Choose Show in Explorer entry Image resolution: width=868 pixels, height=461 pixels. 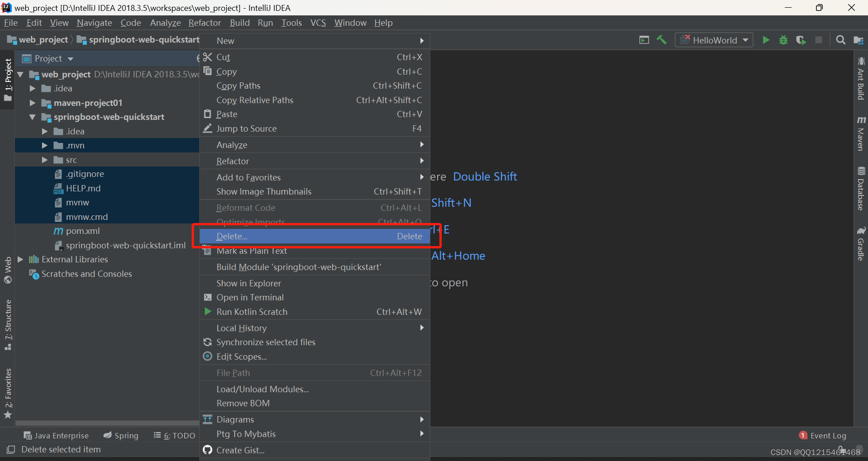tap(315, 283)
